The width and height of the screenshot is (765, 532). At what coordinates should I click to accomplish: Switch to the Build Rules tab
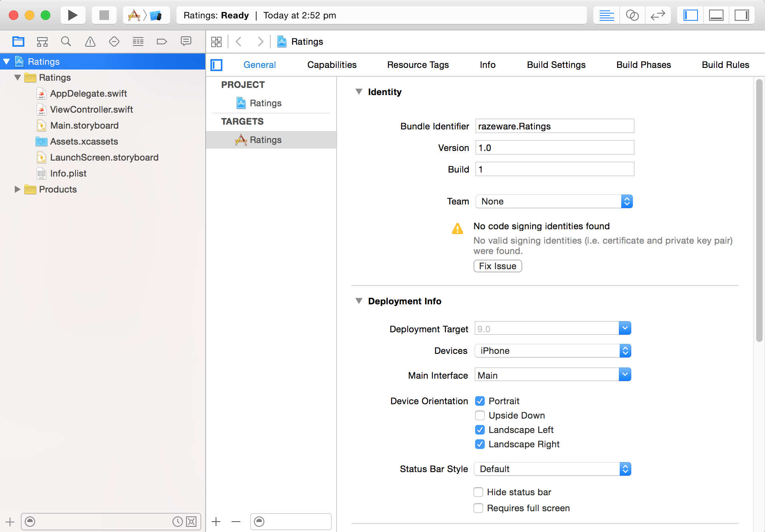[725, 65]
